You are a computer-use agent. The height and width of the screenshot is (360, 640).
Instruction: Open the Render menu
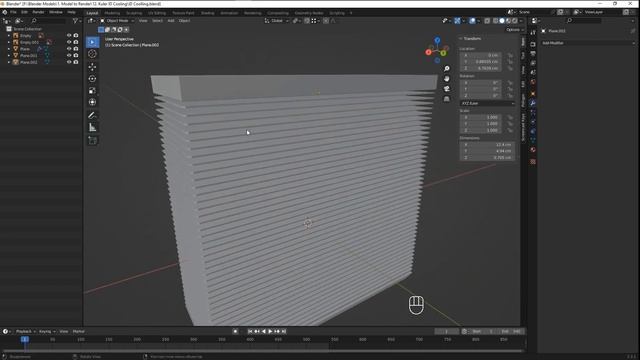(38, 12)
